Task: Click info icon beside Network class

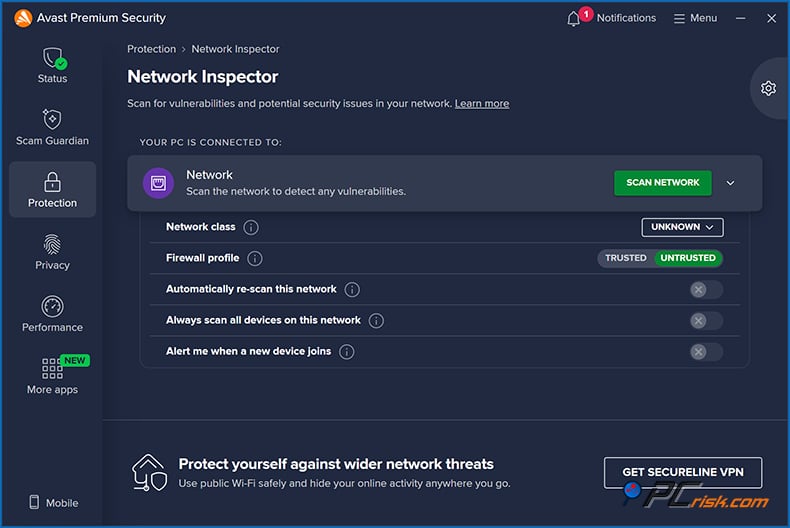Action: [251, 228]
